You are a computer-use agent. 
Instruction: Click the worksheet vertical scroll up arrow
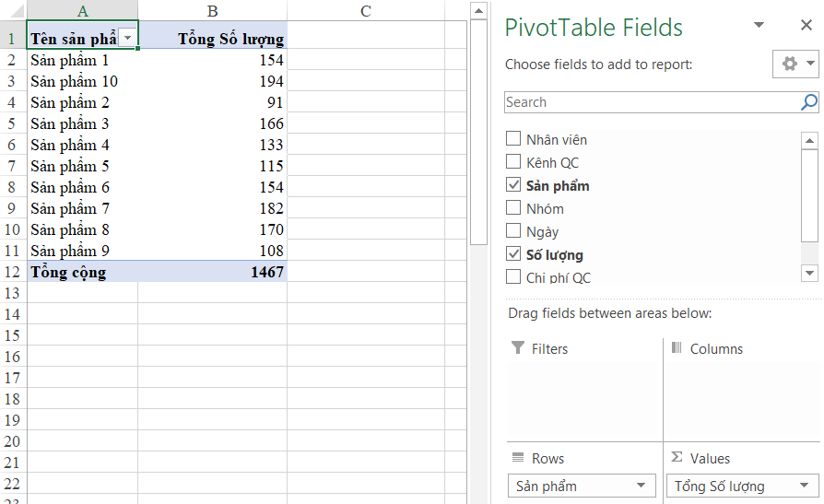pyautogui.click(x=478, y=11)
